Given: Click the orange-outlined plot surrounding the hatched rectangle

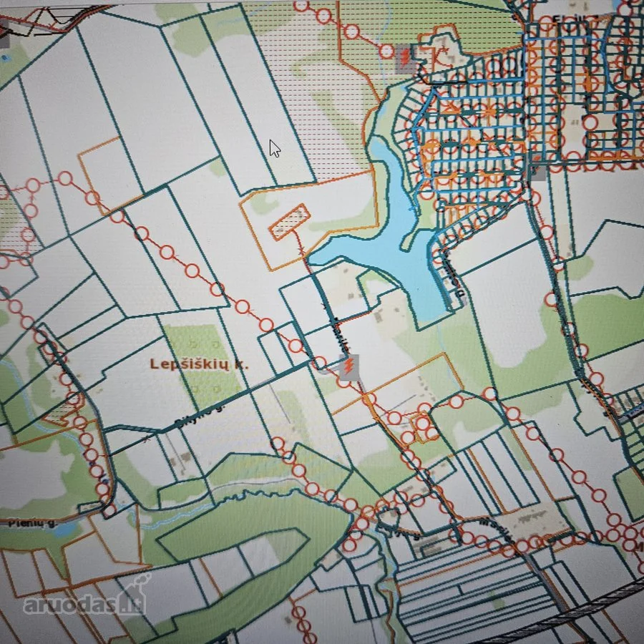Looking at the screenshot, I should click(x=307, y=220).
